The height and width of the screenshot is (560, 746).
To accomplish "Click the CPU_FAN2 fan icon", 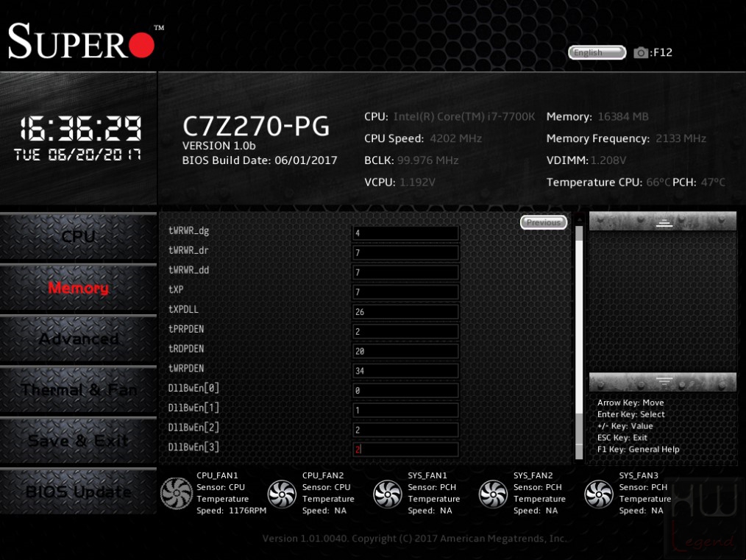I will point(282,494).
